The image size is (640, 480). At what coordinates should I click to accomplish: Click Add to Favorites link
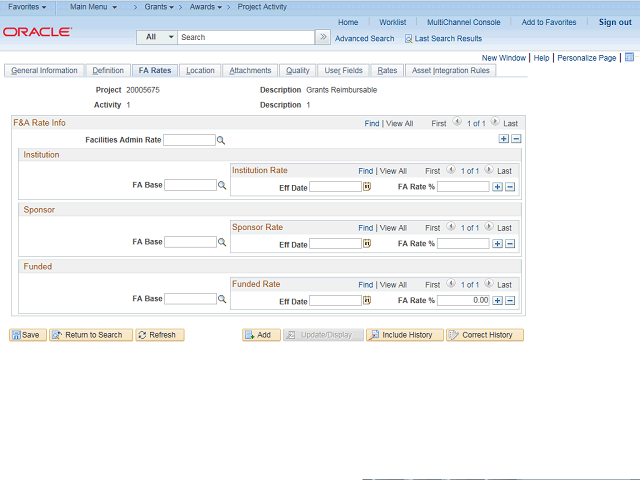tap(549, 22)
